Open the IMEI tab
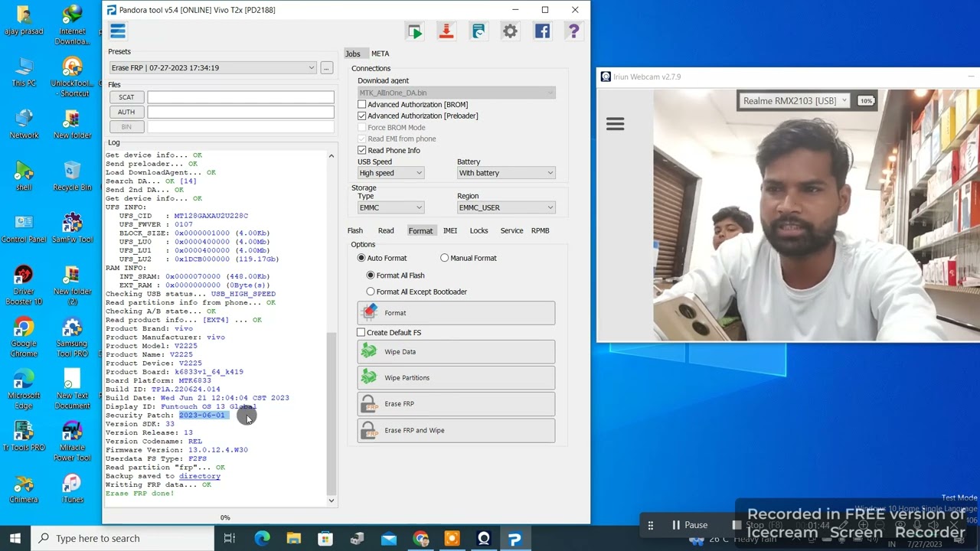Screen dimensions: 980x551 point(450,230)
